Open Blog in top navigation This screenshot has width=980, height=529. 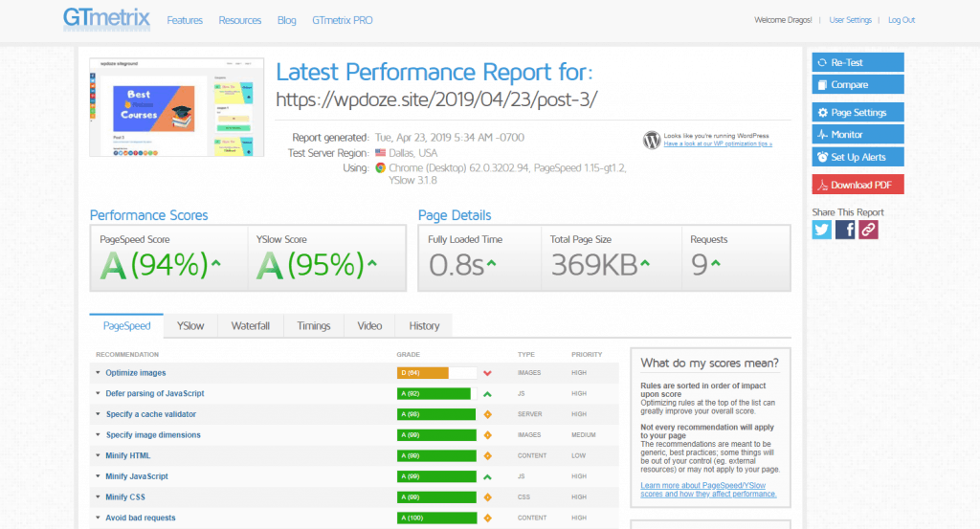click(287, 20)
